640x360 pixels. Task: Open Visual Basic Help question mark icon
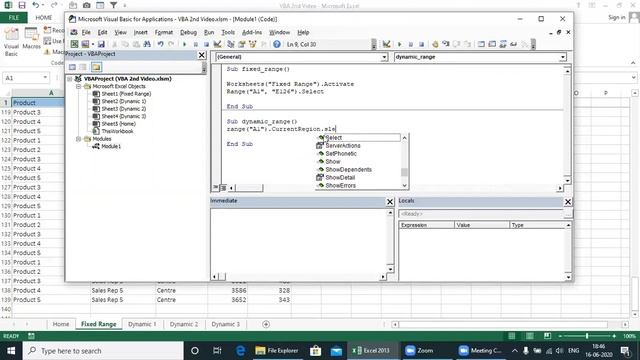(277, 44)
